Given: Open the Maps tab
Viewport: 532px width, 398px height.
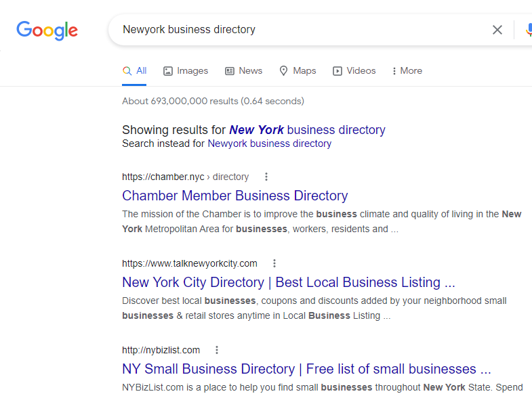Looking at the screenshot, I should [298, 71].
